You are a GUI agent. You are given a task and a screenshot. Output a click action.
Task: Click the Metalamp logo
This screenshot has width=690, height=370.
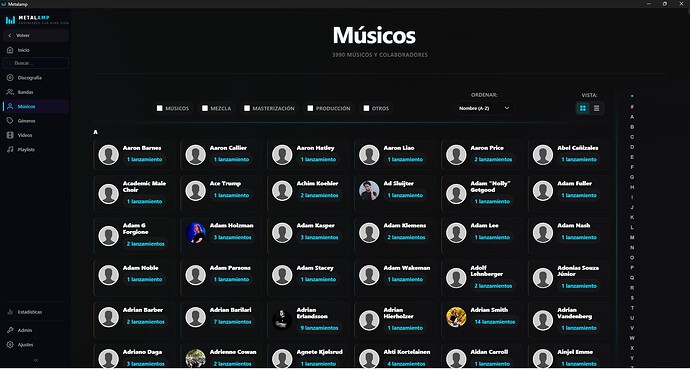(37, 20)
